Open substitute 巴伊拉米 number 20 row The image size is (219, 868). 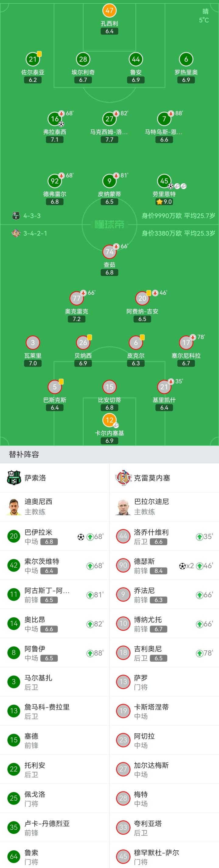55,537
